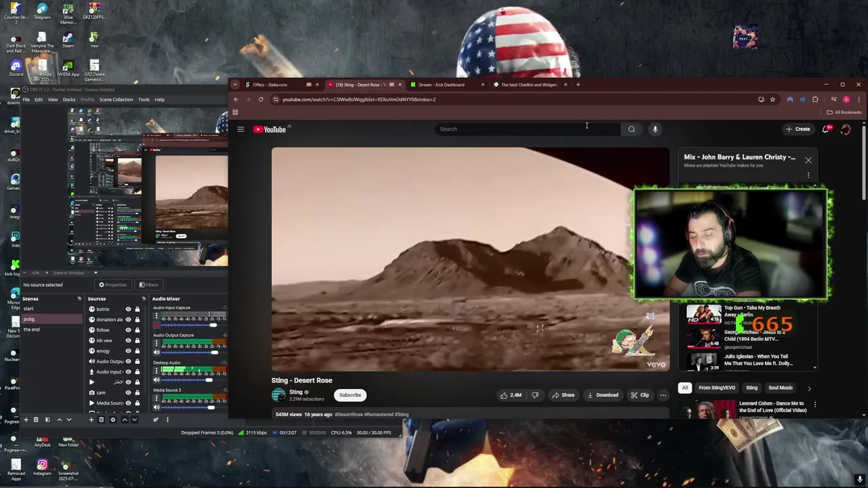The image size is (868, 488).
Task: Toggle visibility of the follow source
Action: point(128,330)
